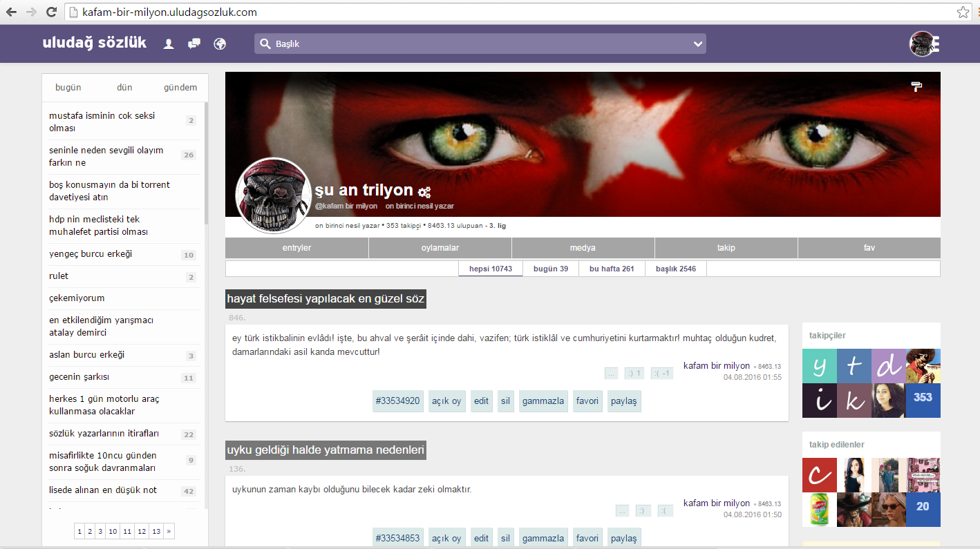Click the 353 followers count tile

pyautogui.click(x=923, y=397)
